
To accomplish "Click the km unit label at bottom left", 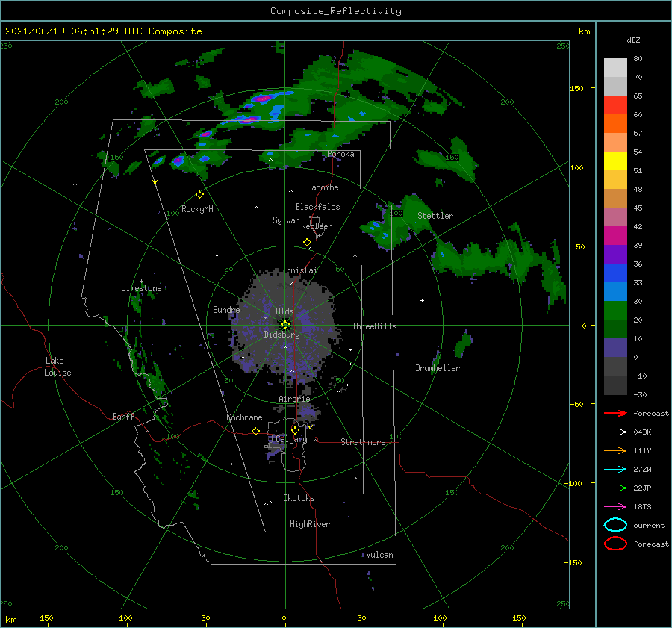I will tap(10, 620).
